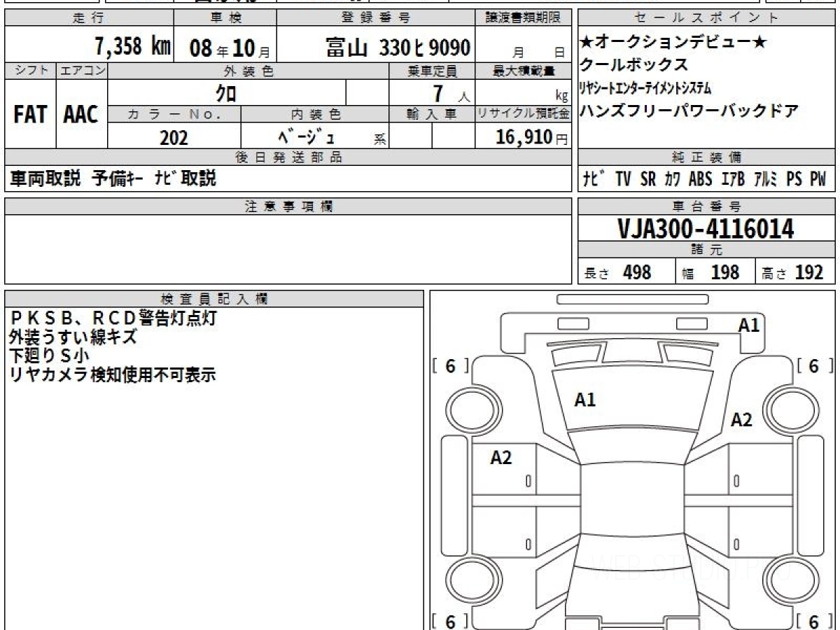Click the 検査員記入欄 header
The width and height of the screenshot is (840, 630).
click(x=214, y=299)
